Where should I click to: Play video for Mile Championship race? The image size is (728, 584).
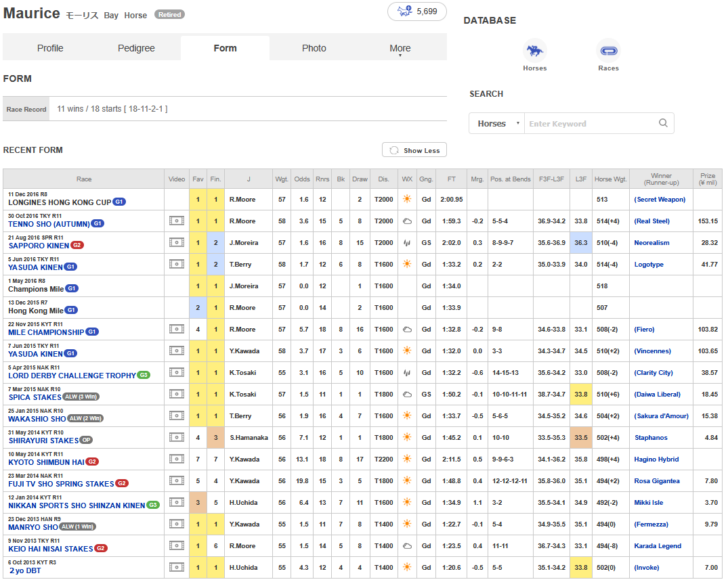pos(177,329)
